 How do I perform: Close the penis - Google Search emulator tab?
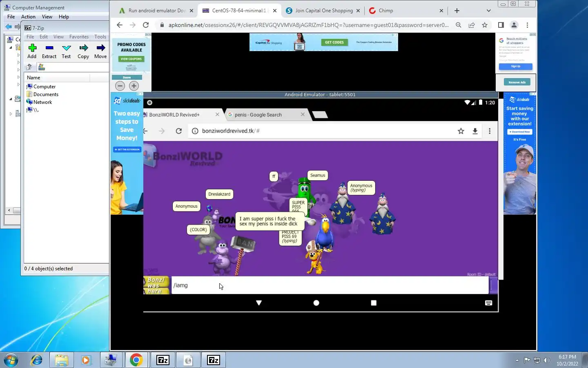[303, 114]
